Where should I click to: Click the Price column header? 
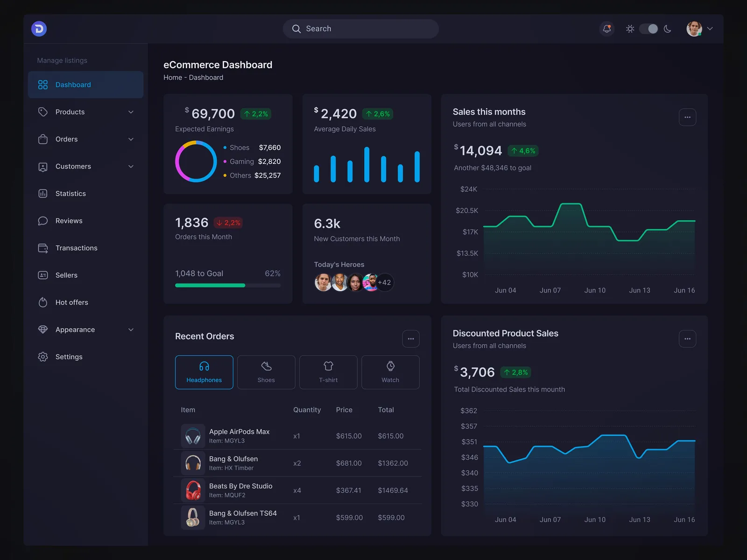(344, 410)
